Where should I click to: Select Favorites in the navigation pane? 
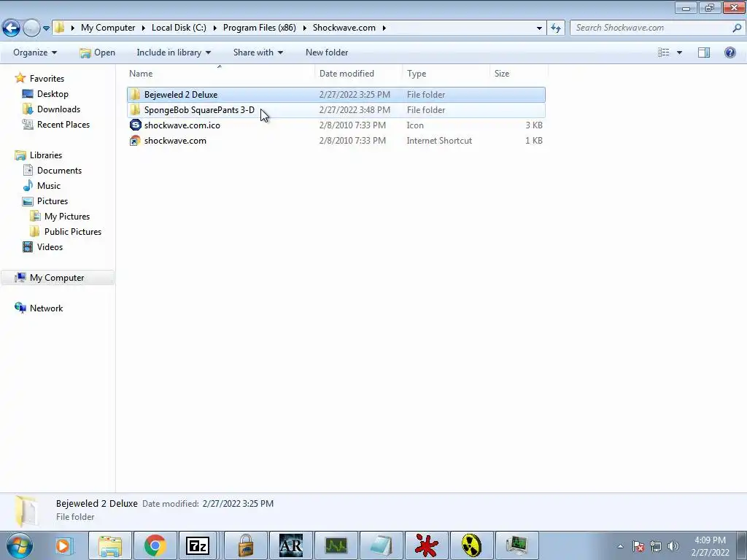click(x=47, y=79)
